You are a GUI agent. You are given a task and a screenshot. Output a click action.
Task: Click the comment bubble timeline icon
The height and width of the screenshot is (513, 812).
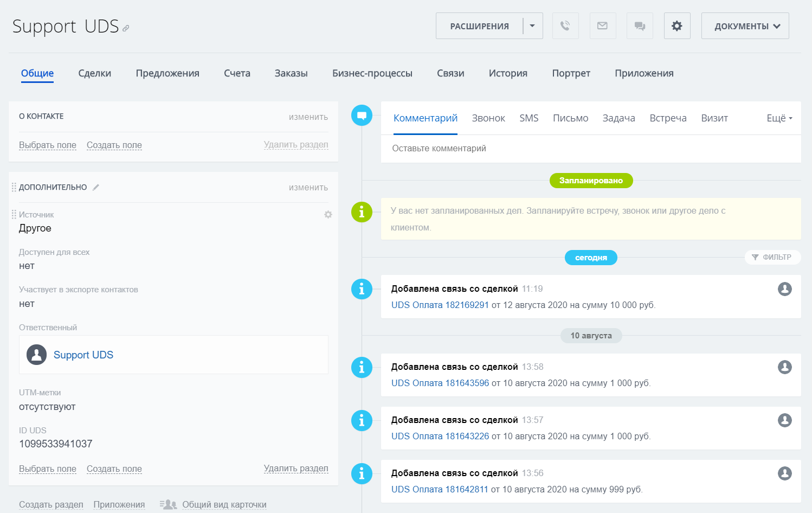coord(362,115)
